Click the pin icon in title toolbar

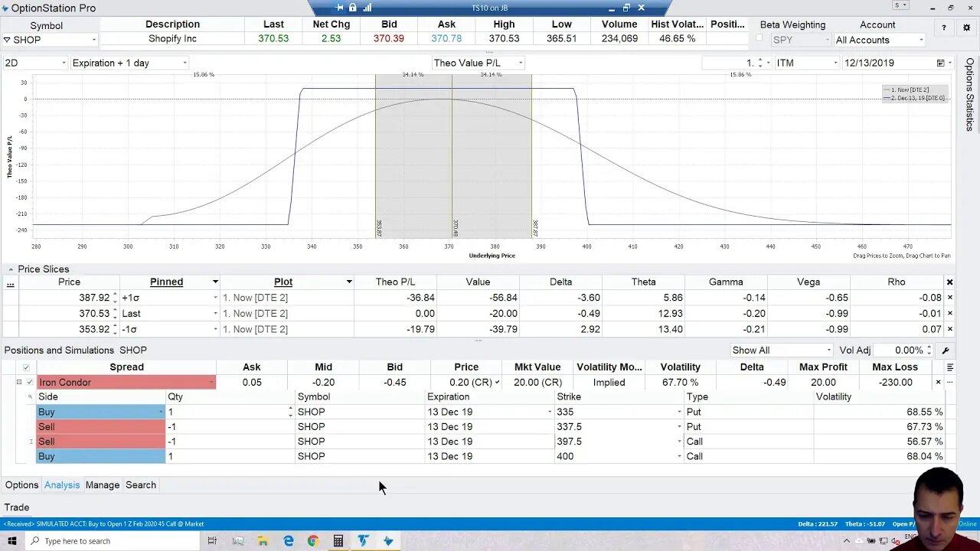pos(340,8)
